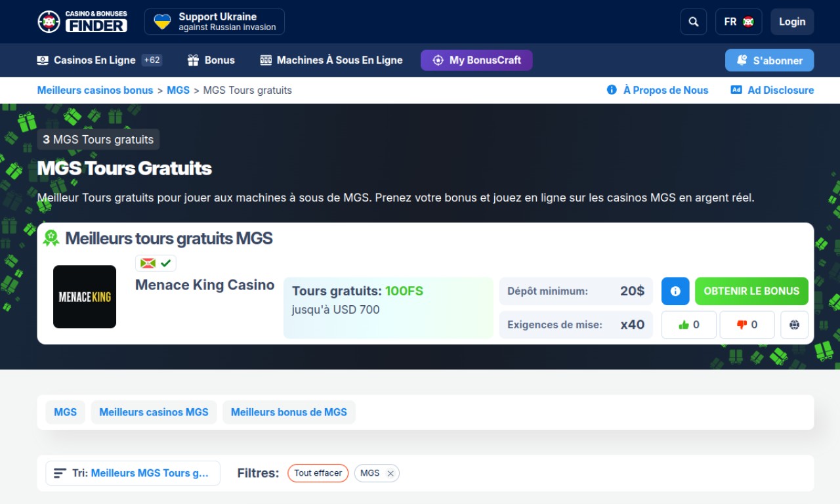Open the Casinos En Ligne menu
This screenshot has width=840, height=504.
94,60
